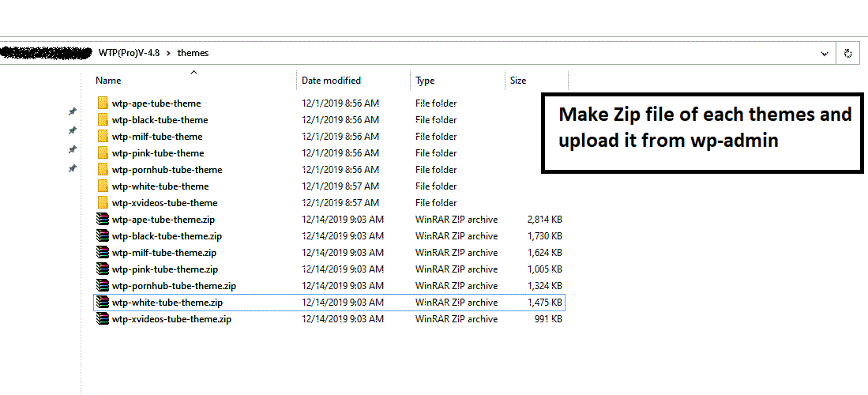Click the 2,814 KB size value
Image resolution: width=868 pixels, height=395 pixels.
click(545, 220)
